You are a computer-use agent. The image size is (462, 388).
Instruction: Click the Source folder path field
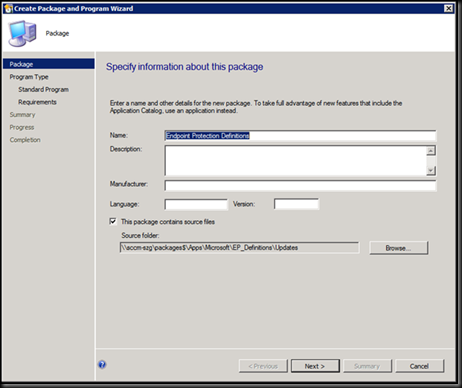pos(239,248)
